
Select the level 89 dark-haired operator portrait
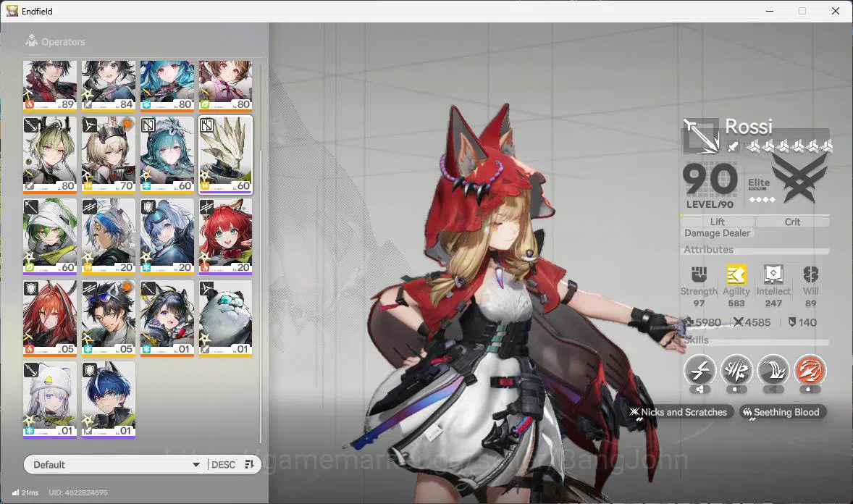coord(50,85)
